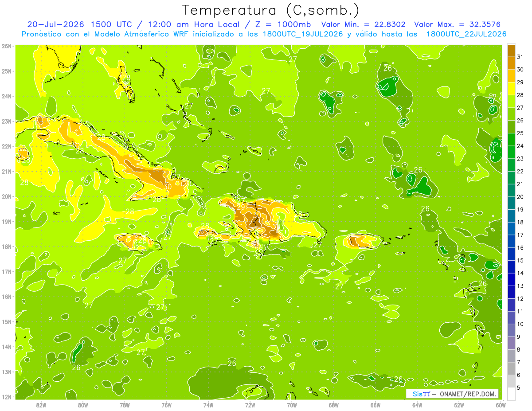Click longitude axis label "82W"
The width and height of the screenshot is (532, 411).
41,405
